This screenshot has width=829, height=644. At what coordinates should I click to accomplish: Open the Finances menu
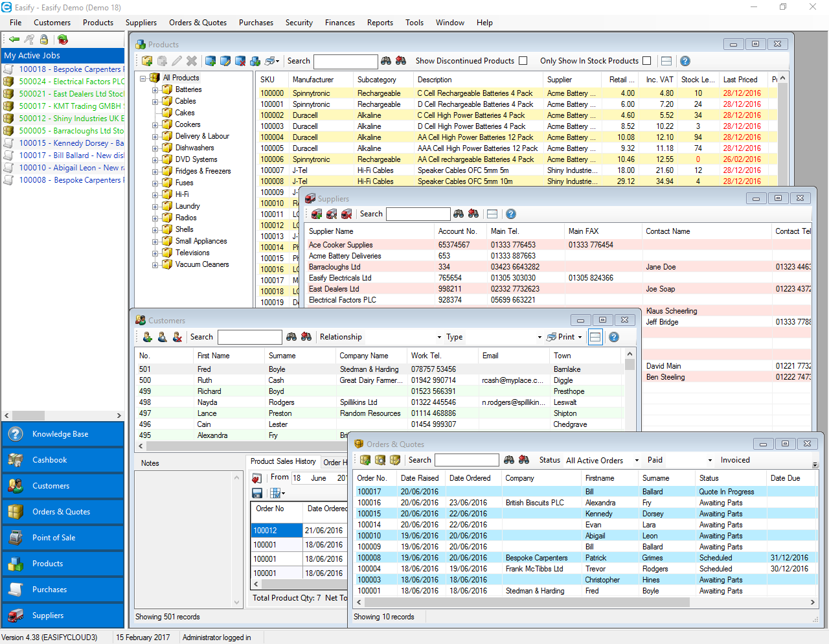tap(339, 23)
